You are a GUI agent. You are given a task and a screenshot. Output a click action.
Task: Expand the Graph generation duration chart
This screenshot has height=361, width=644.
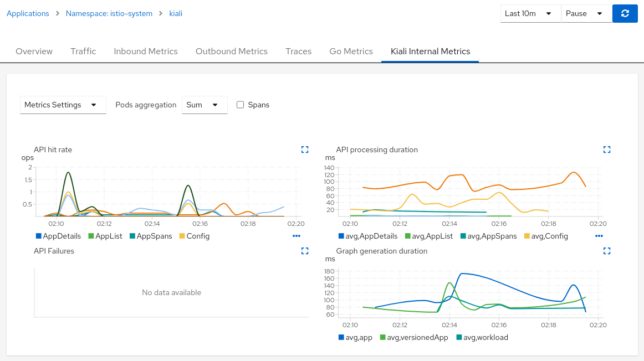coord(606,250)
